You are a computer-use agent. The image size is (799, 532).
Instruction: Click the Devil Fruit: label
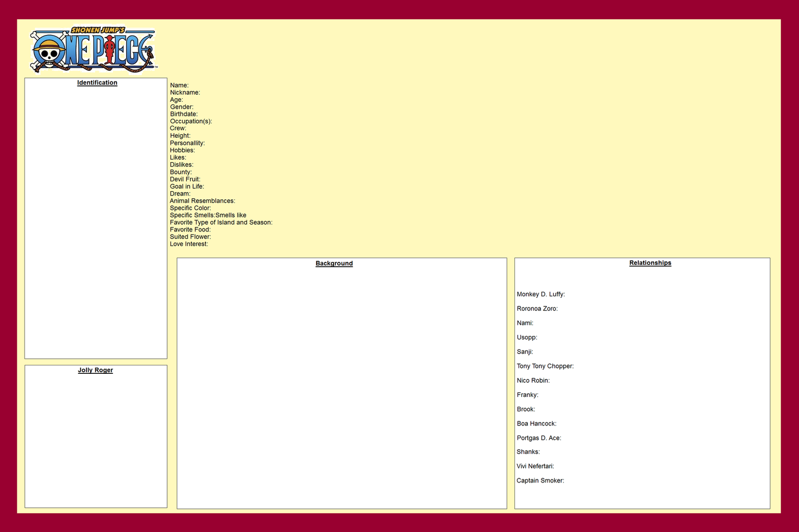tap(185, 179)
